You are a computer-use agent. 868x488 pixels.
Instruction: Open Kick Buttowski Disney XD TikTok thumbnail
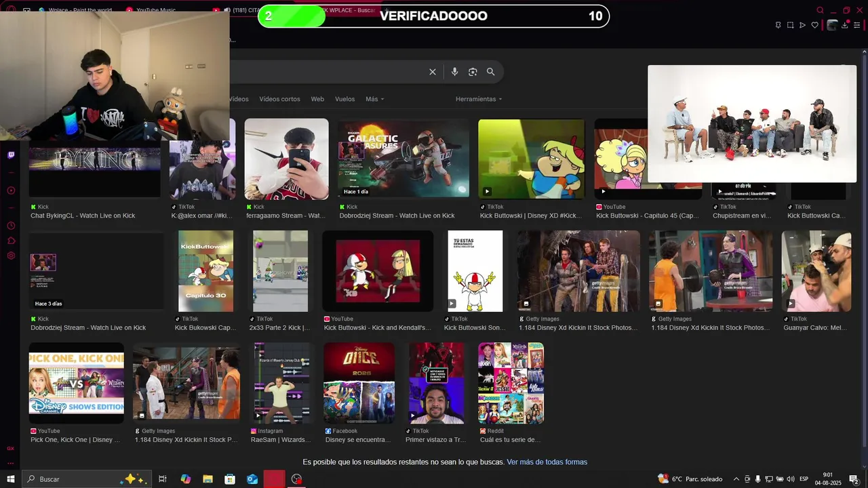531,159
